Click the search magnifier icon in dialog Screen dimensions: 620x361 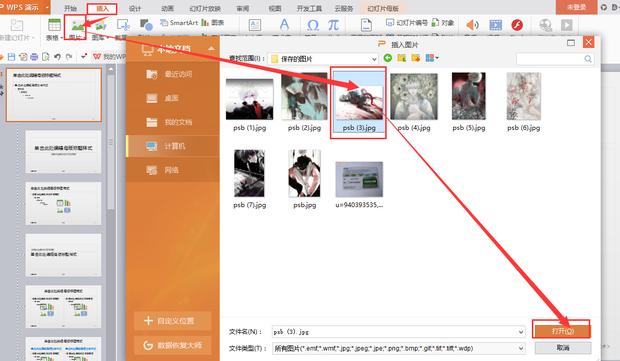click(588, 59)
